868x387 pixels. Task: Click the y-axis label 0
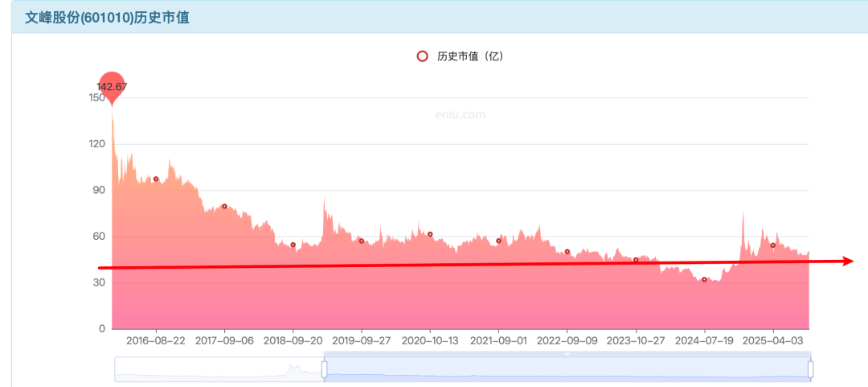tap(102, 329)
